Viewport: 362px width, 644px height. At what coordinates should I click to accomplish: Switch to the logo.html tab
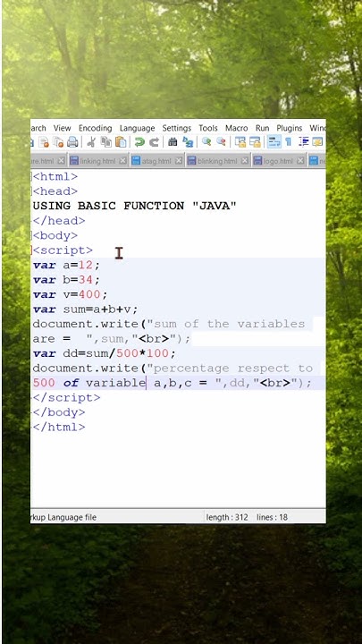click(x=278, y=161)
